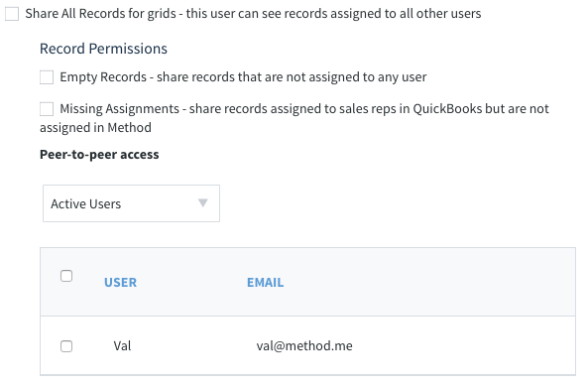Tick the Empty Records checkbox
588x387 pixels.
click(x=47, y=77)
